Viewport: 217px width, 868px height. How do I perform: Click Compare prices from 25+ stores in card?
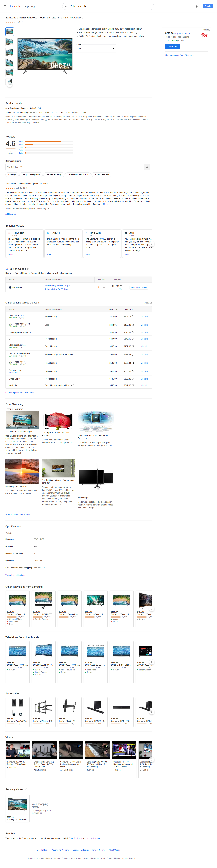(x=179, y=55)
